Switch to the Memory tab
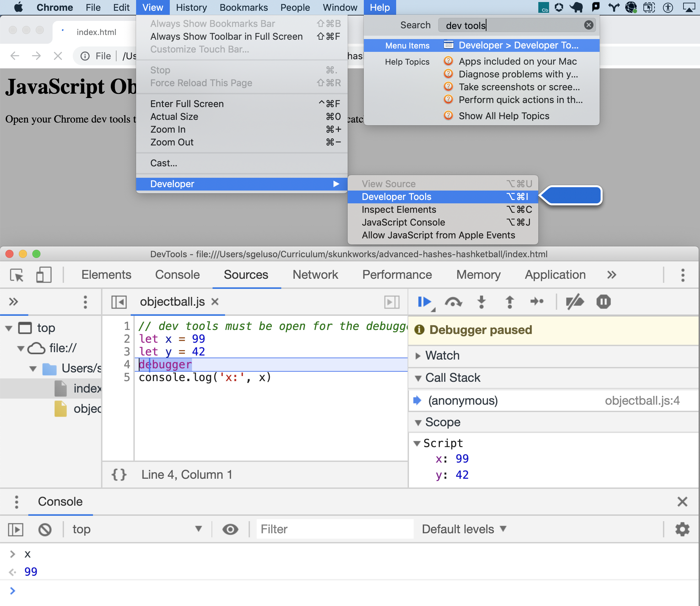This screenshot has width=700, height=606. (478, 275)
